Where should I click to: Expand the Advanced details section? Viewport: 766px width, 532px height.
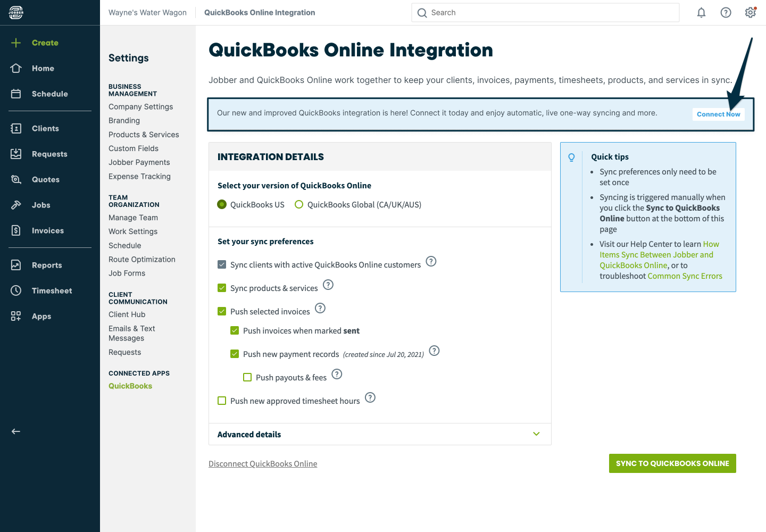point(536,434)
